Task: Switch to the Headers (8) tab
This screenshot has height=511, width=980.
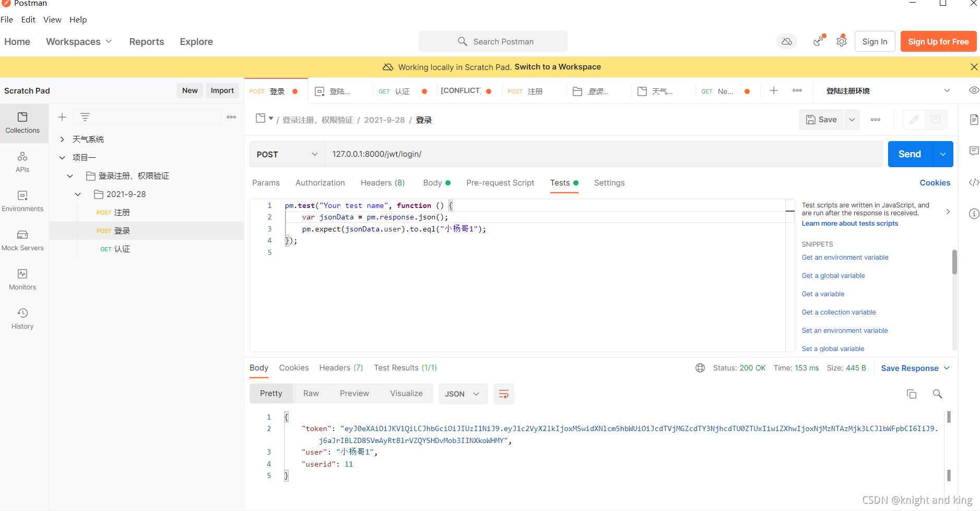Action: click(383, 182)
